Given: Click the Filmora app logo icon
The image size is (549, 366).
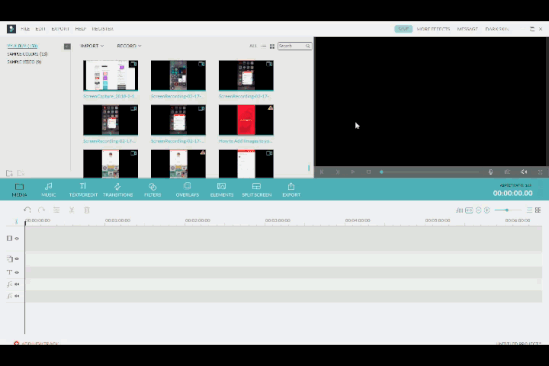Looking at the screenshot, I should [11, 29].
